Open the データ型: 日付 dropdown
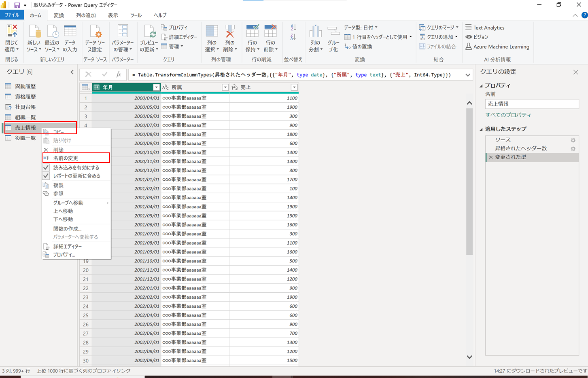 361,27
